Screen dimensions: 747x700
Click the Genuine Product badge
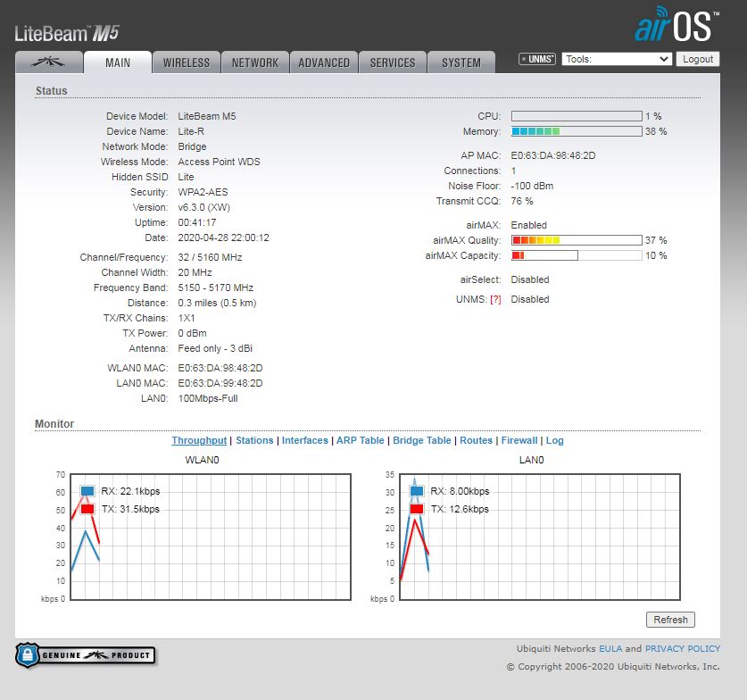(85, 655)
